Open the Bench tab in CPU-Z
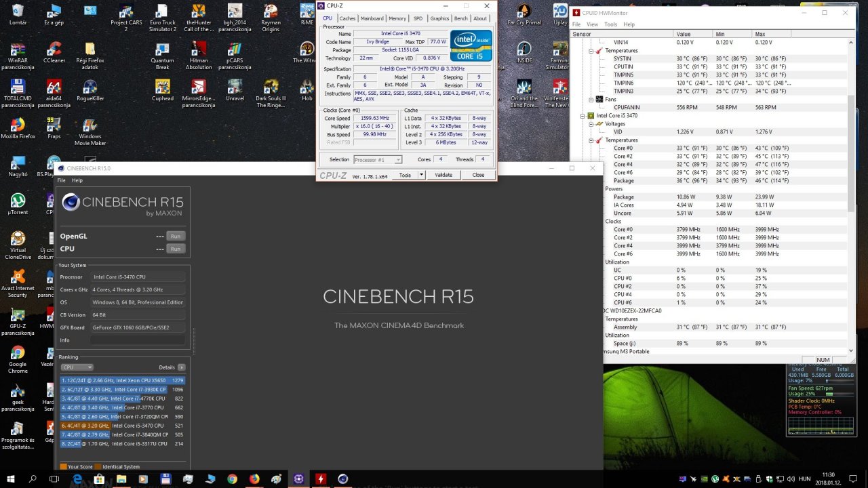 (460, 18)
